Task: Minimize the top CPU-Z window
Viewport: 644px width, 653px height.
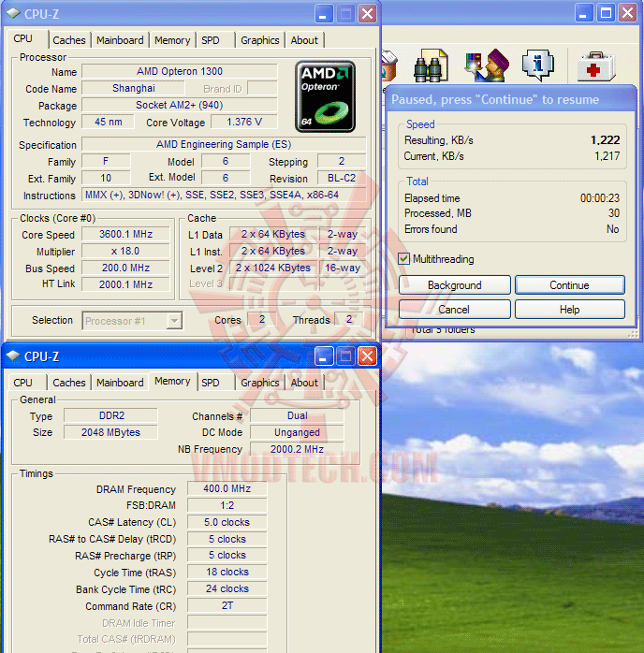Action: coord(323,14)
